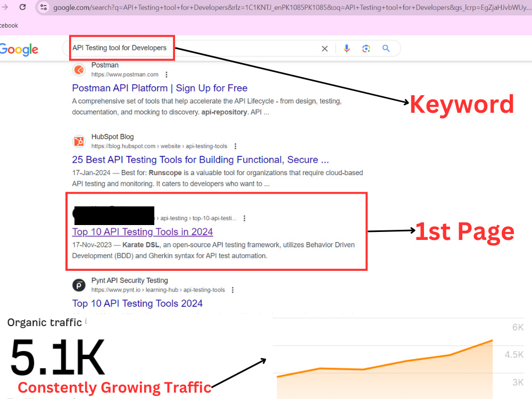Click the Organic traffic heading
The height and width of the screenshot is (399, 532).
(x=45, y=323)
